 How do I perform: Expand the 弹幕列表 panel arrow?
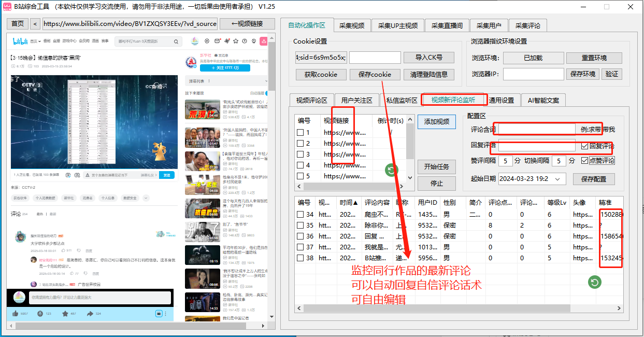(x=266, y=81)
